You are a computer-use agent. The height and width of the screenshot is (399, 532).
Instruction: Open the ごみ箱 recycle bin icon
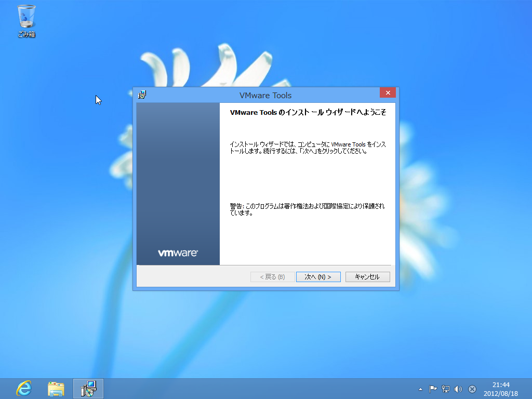point(26,20)
